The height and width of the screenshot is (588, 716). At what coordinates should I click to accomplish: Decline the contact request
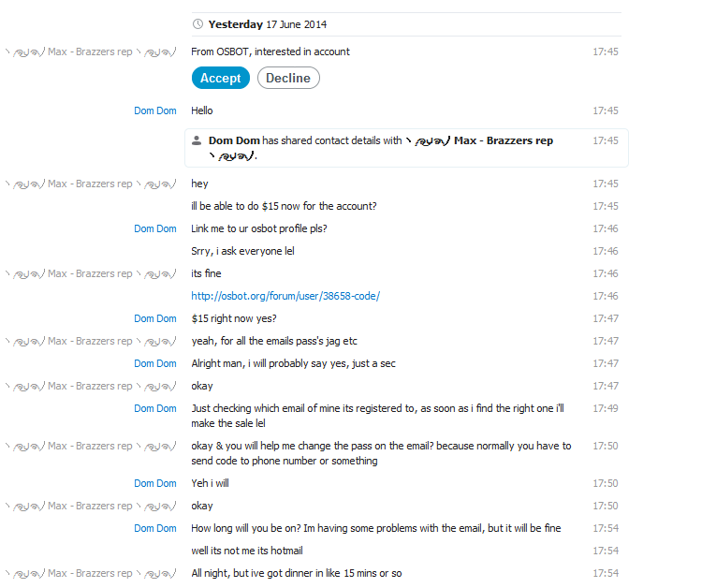tap(288, 78)
